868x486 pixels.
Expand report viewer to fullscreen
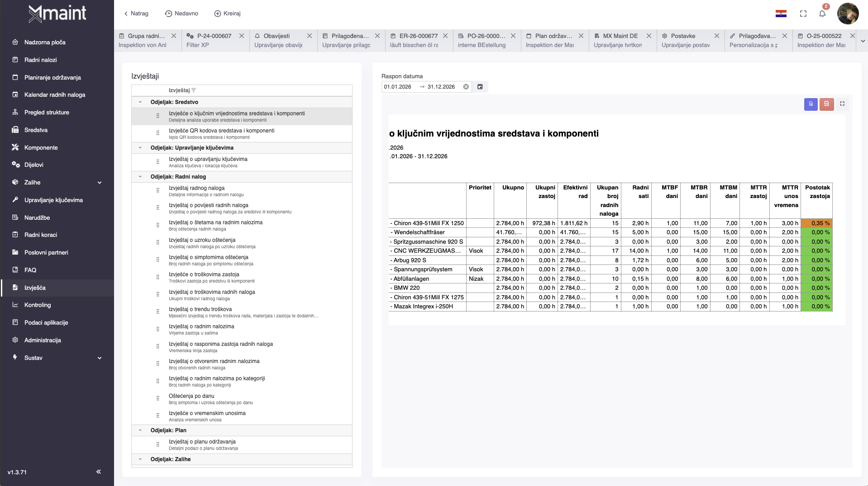tap(842, 104)
